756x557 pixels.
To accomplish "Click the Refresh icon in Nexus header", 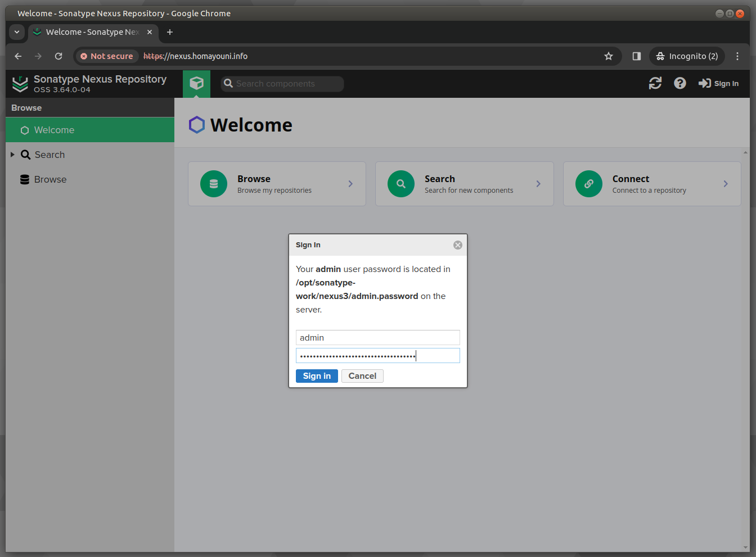I will pos(655,83).
